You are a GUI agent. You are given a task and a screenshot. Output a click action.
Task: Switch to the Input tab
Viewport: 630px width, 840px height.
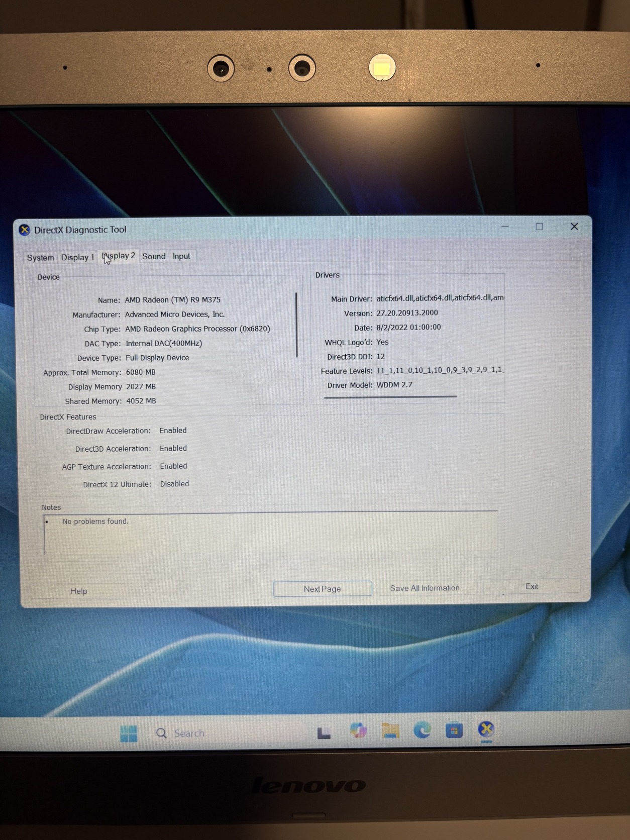[181, 256]
